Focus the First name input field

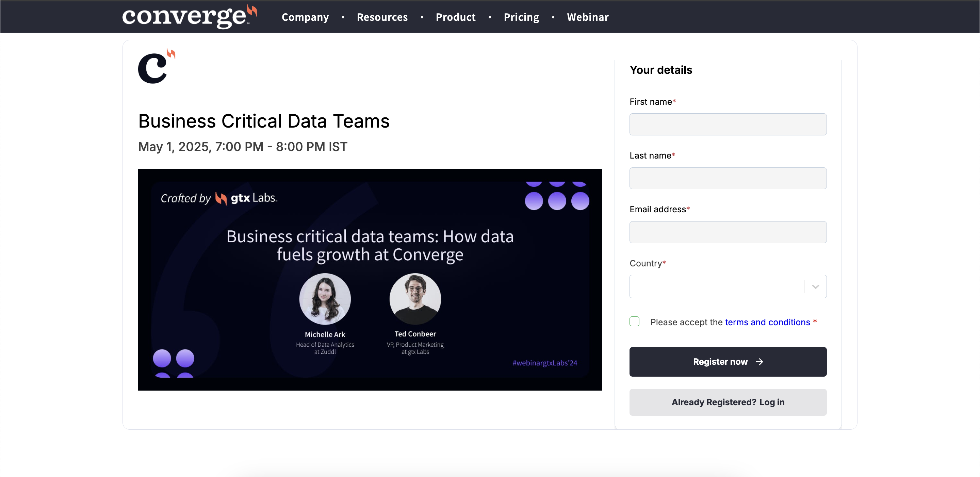[728, 125]
